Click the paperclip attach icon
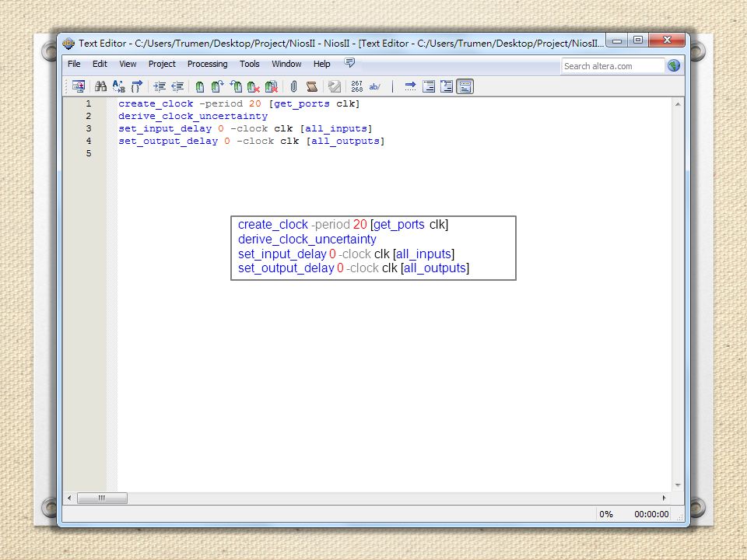The height and width of the screenshot is (560, 747). (293, 86)
